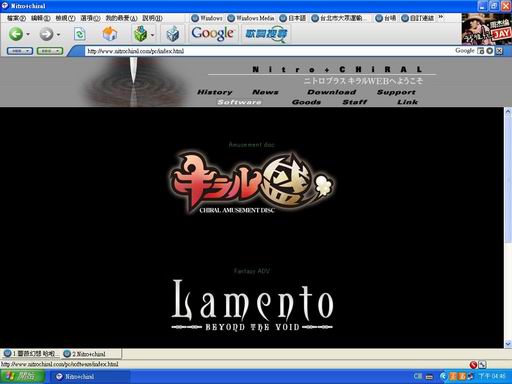This screenshot has height=384, width=512.
Task: Click the red blocked-popup status icon
Action: tap(473, 364)
